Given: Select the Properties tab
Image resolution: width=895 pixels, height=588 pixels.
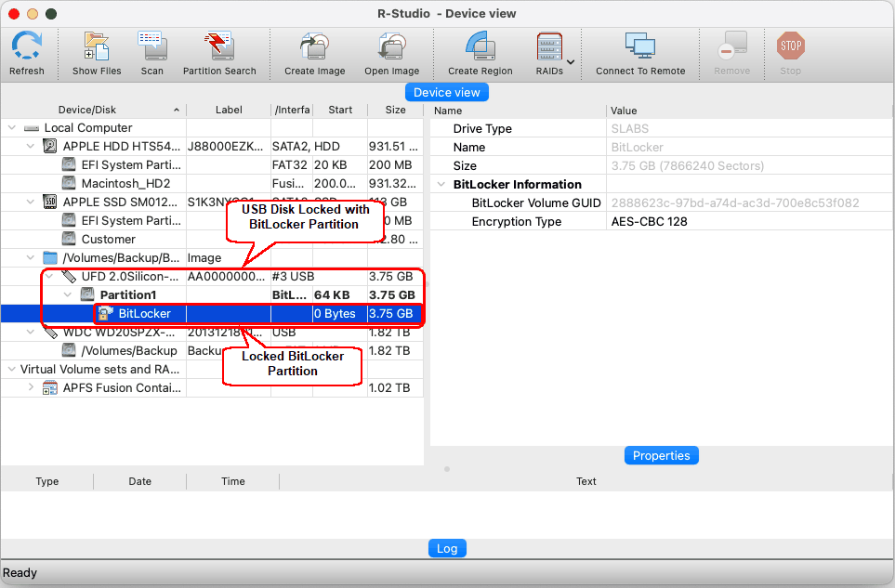Looking at the screenshot, I should [x=662, y=456].
